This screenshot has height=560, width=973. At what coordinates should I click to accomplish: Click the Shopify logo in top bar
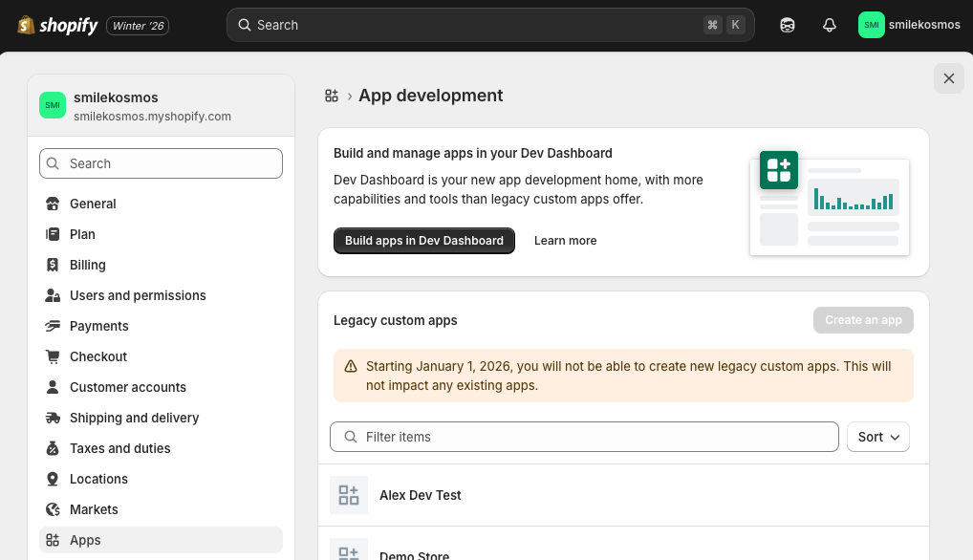(x=57, y=25)
